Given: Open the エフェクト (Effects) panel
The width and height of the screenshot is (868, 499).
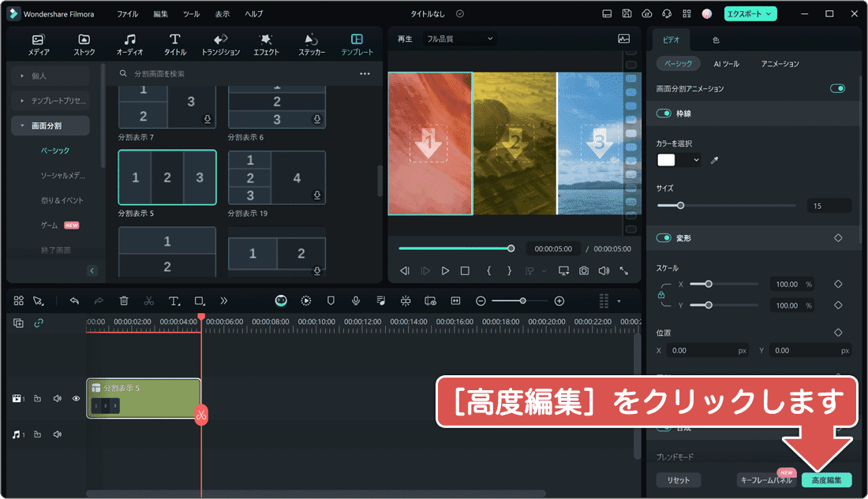Looking at the screenshot, I should [266, 45].
